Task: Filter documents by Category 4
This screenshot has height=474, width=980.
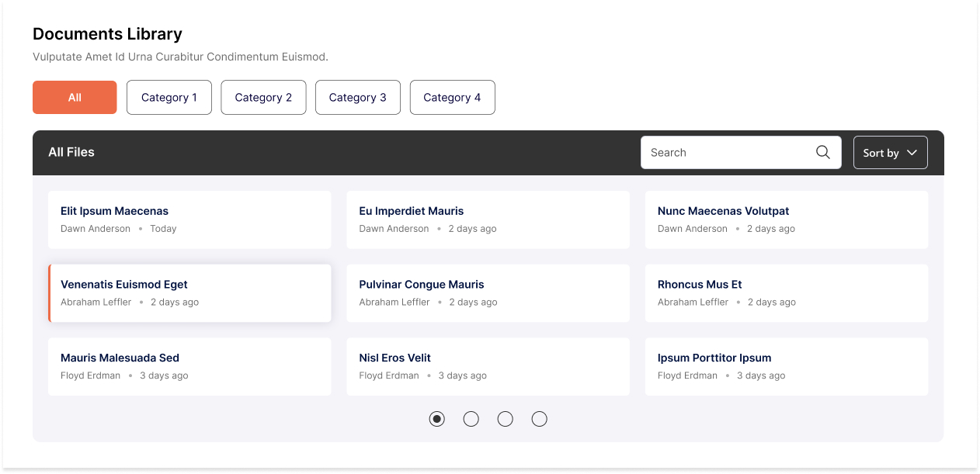Action: (452, 97)
